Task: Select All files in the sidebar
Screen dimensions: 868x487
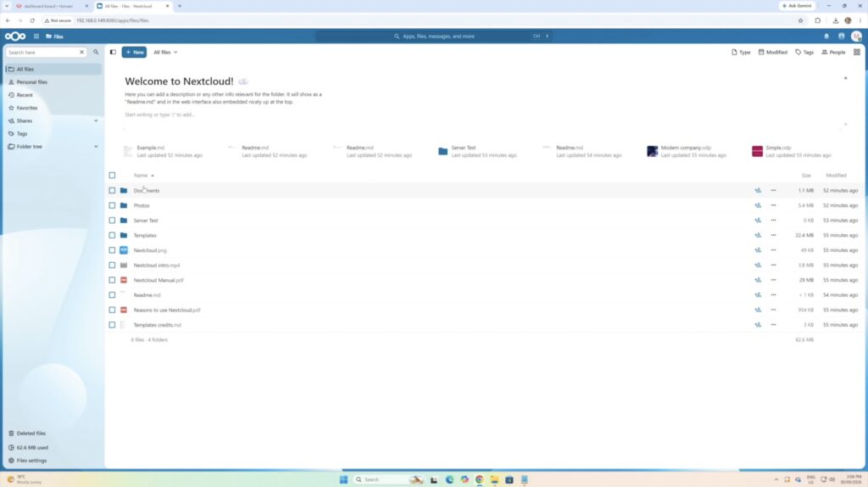Action: click(53, 70)
